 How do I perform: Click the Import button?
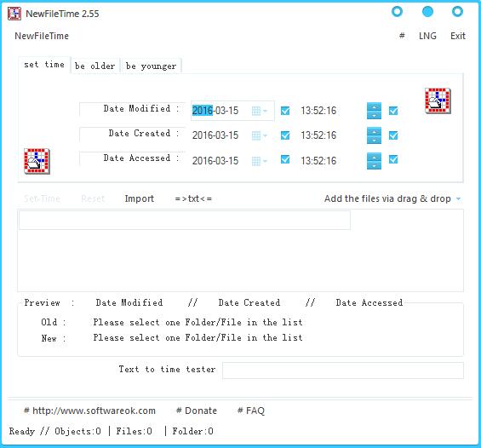140,198
